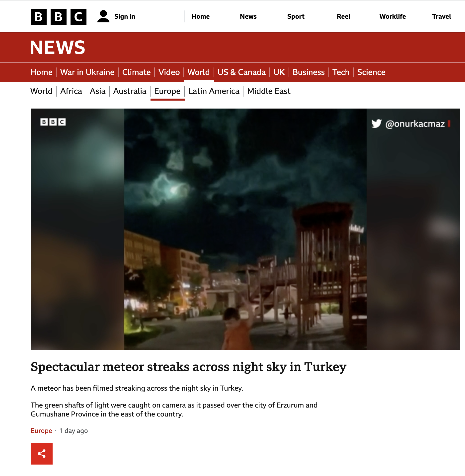Click the large NEWS banner logo
The height and width of the screenshot is (476, 465).
coord(58,47)
